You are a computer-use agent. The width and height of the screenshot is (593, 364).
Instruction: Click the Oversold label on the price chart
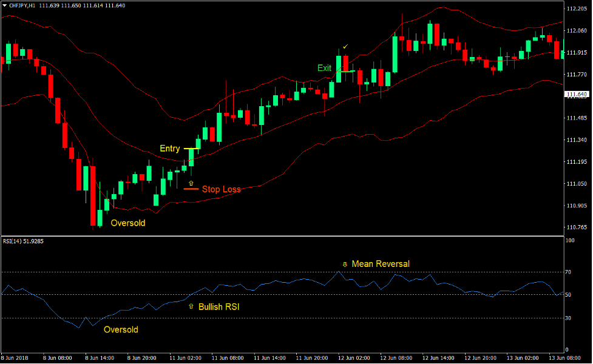tap(127, 223)
